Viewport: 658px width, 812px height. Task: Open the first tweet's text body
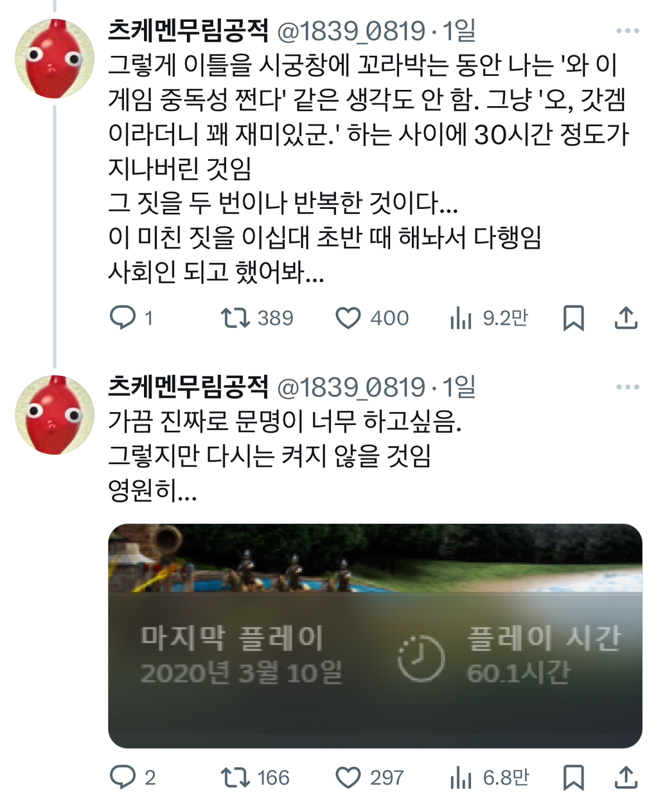(369, 168)
